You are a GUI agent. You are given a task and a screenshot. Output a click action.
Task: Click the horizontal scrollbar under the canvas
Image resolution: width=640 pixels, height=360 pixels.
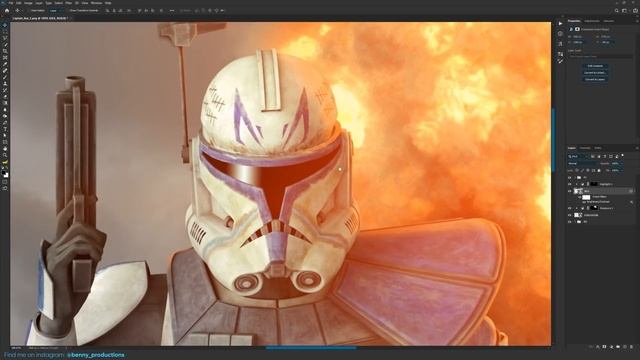[x=311, y=348]
